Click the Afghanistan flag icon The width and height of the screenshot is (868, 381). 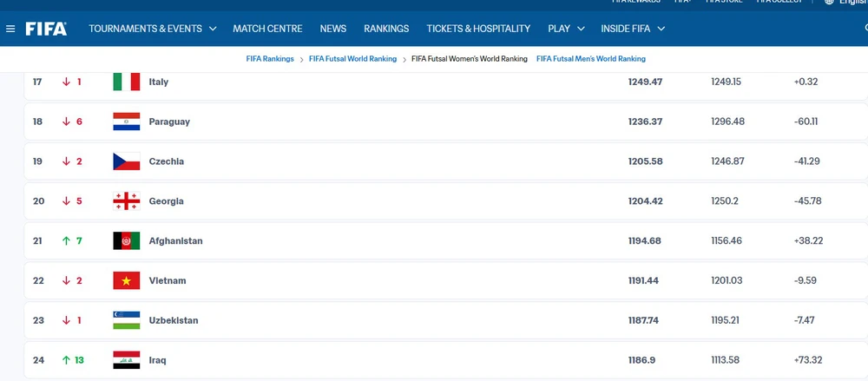[126, 241]
